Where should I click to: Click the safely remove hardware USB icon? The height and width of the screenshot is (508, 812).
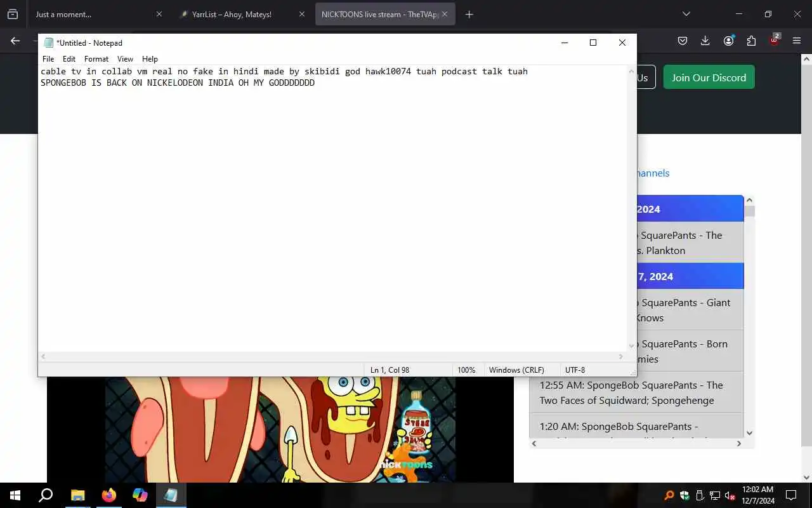tap(700, 495)
